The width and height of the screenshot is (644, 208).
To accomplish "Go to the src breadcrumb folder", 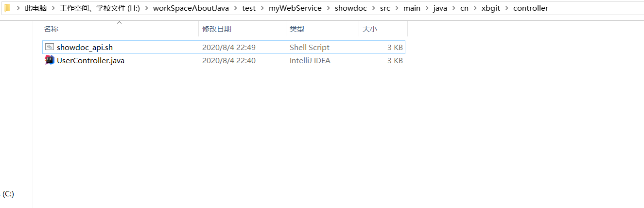I will [385, 8].
